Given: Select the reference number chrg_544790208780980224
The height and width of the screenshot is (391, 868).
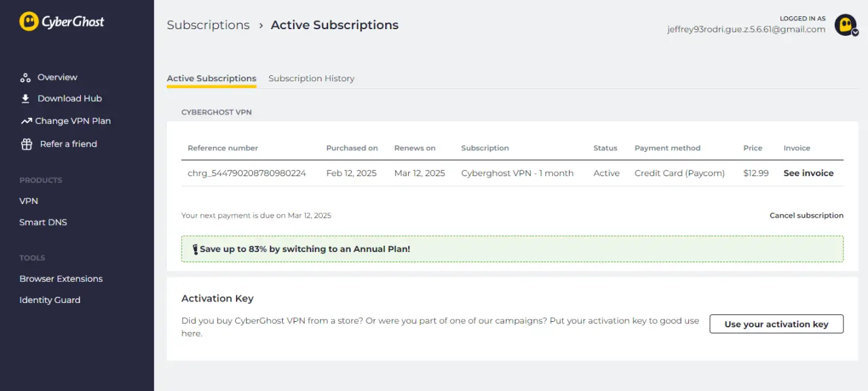Looking at the screenshot, I should point(247,173).
